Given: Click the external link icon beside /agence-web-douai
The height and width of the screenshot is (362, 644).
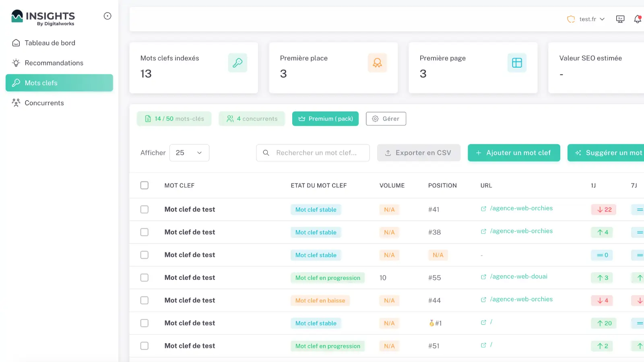Looking at the screenshot, I should [x=483, y=276].
